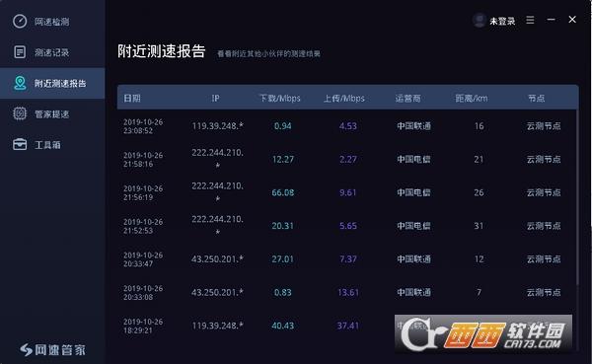Click 云测节点 in the 21:52:53 row
The height and width of the screenshot is (364, 592).
coord(544,226)
